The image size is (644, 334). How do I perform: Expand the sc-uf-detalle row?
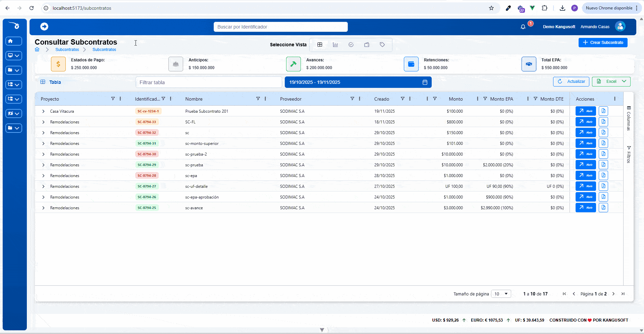[43, 186]
